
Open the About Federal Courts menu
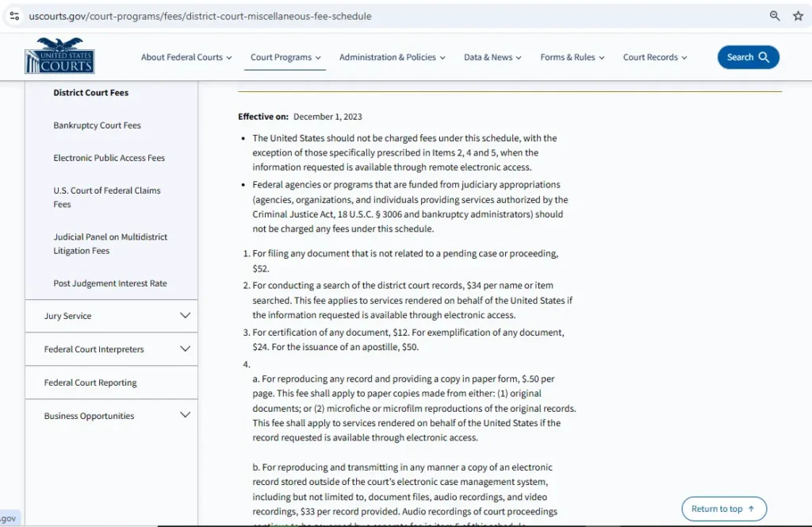tap(186, 57)
